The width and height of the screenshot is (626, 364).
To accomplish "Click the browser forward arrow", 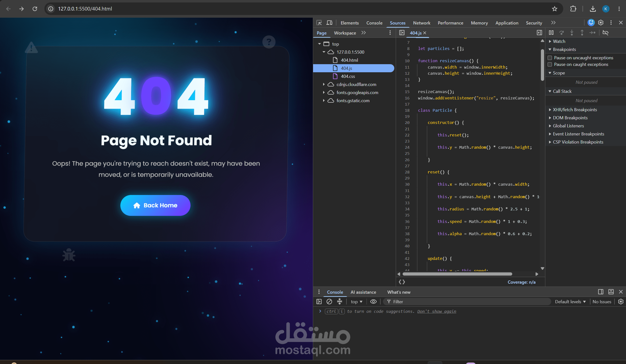I will coord(22,9).
